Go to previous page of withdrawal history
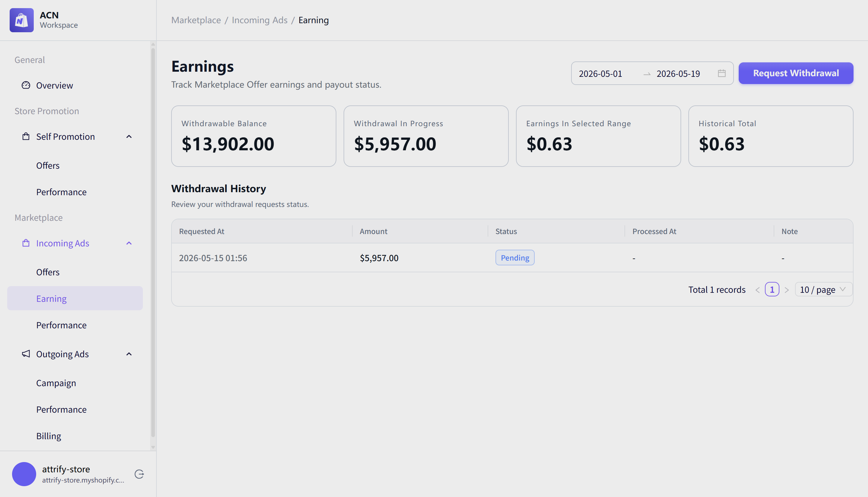Image resolution: width=868 pixels, height=497 pixels. (x=757, y=290)
